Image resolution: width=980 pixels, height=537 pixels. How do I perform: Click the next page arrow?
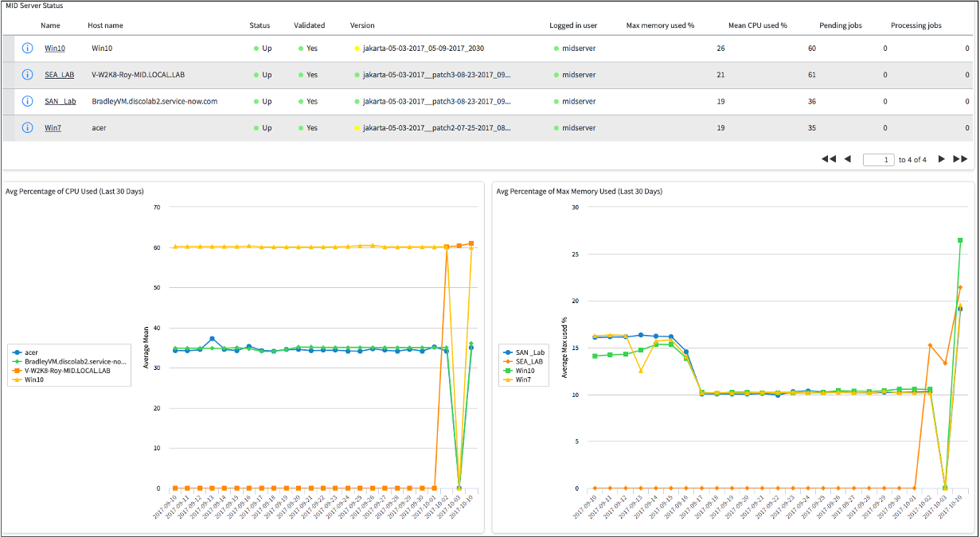pos(942,159)
